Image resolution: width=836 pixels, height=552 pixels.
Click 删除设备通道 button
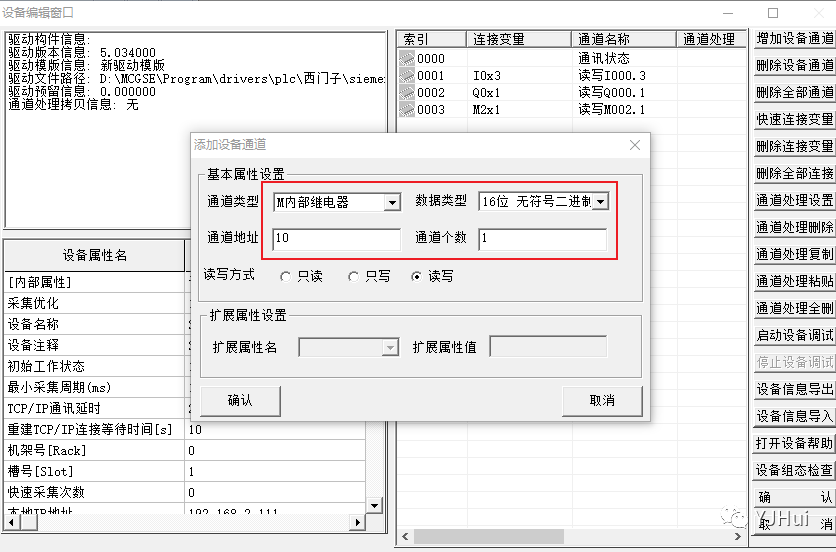pos(794,65)
